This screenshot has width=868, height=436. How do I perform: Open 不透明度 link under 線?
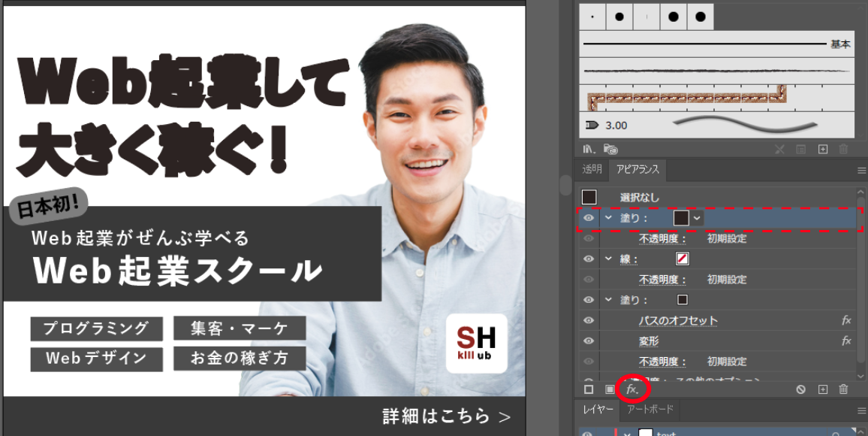click(662, 279)
